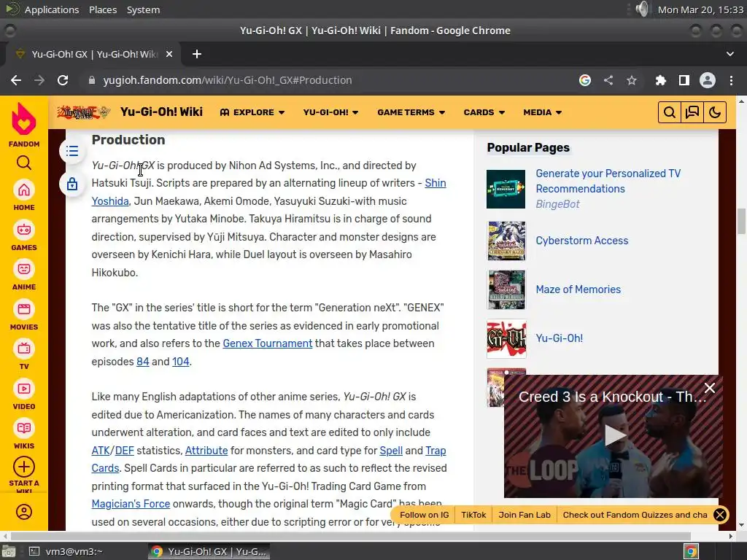Open the Games sidebar icon

[24, 230]
